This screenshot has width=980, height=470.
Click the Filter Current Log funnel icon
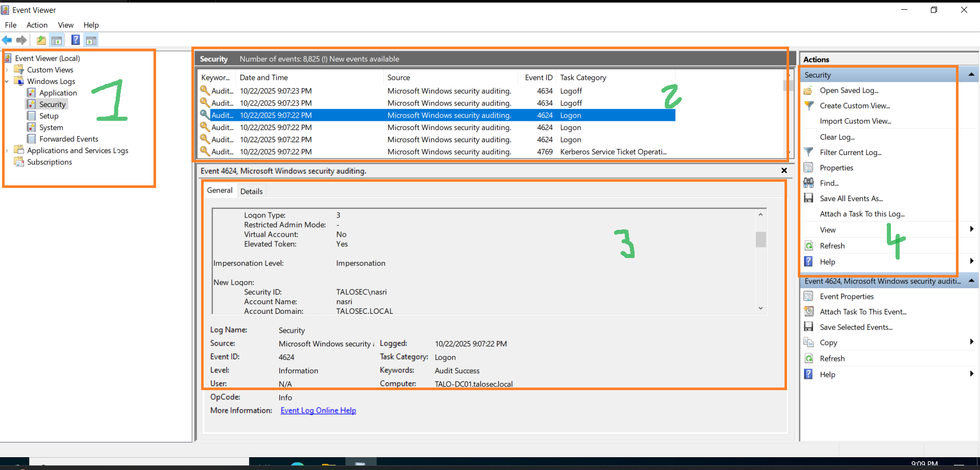809,152
